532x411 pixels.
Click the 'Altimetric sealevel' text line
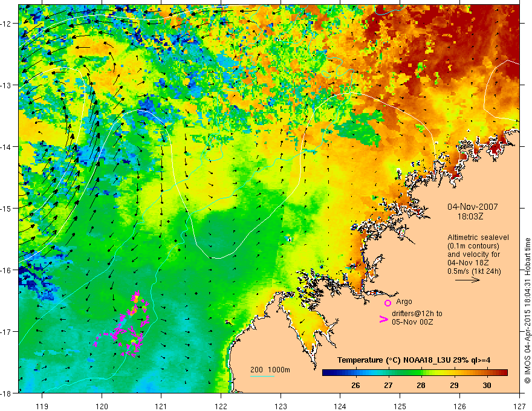(478, 238)
